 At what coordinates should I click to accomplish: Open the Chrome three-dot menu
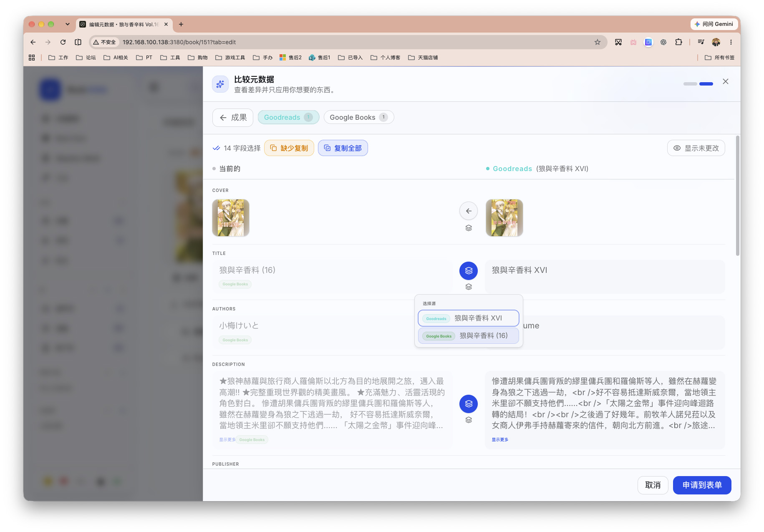point(731,42)
